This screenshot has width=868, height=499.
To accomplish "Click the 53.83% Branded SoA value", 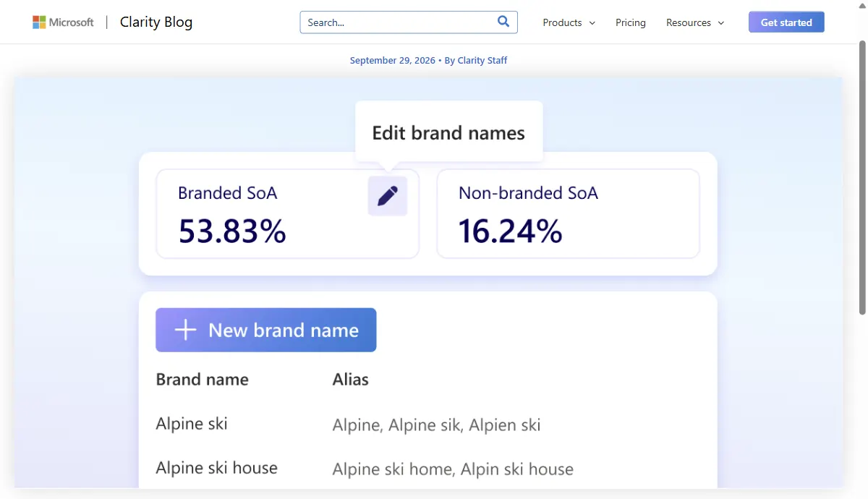I will [x=232, y=231].
